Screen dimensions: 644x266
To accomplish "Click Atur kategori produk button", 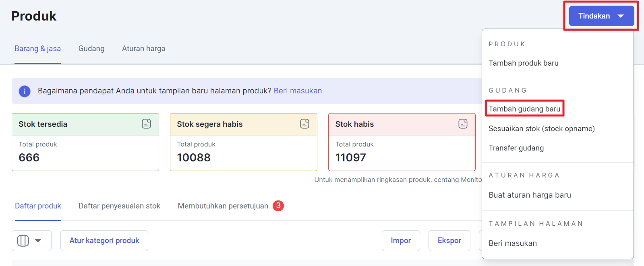I will tap(104, 241).
